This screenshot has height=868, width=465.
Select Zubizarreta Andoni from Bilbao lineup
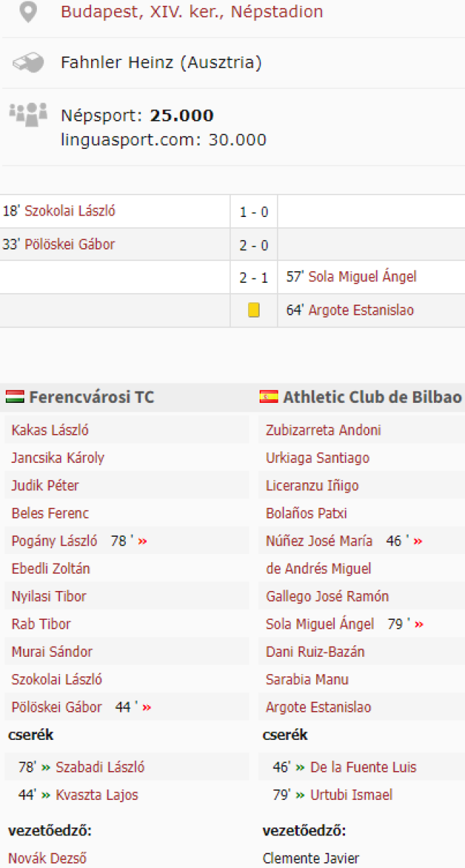pos(323,430)
